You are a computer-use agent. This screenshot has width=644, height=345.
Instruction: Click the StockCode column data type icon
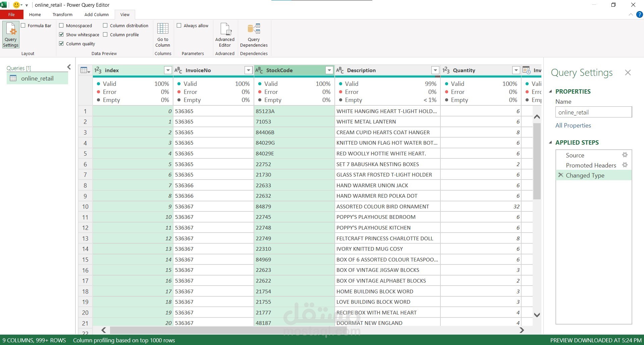259,70
